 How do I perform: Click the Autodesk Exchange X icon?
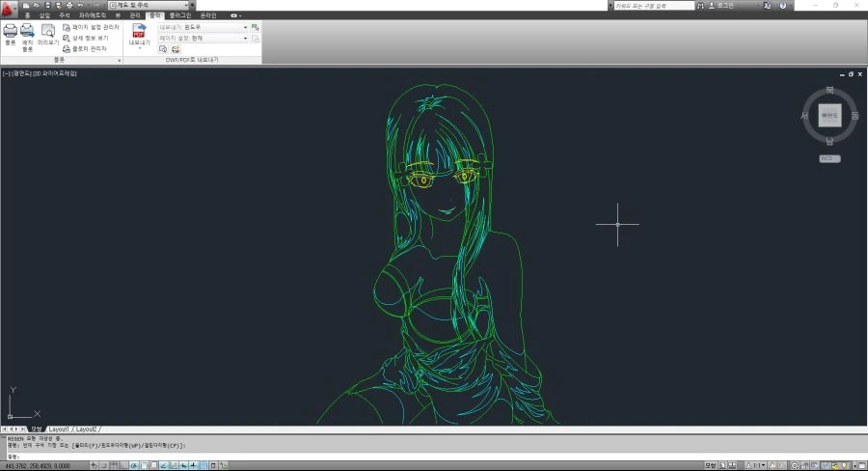coord(768,6)
